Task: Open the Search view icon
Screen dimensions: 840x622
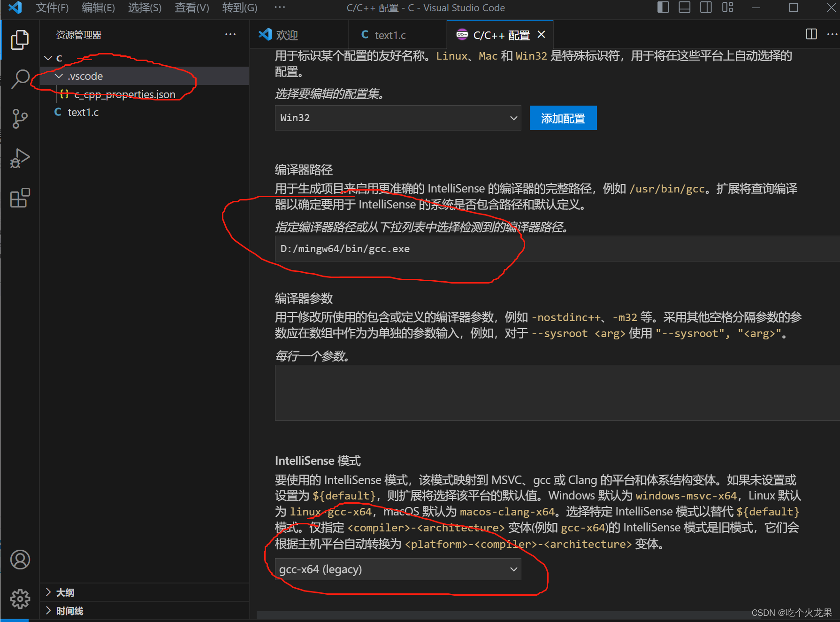Action: pos(20,79)
